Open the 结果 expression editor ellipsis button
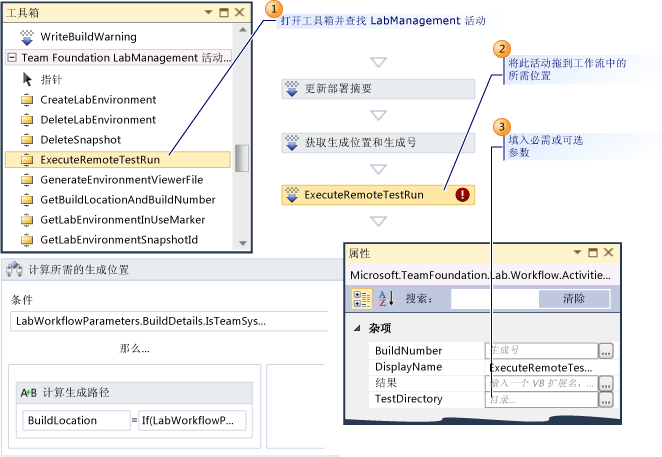The image size is (662, 457). (605, 384)
